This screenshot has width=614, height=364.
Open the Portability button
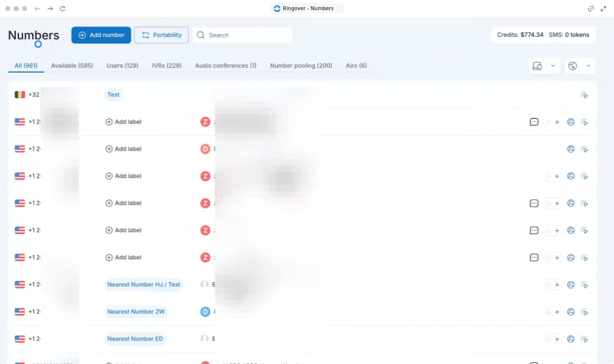pyautogui.click(x=161, y=35)
